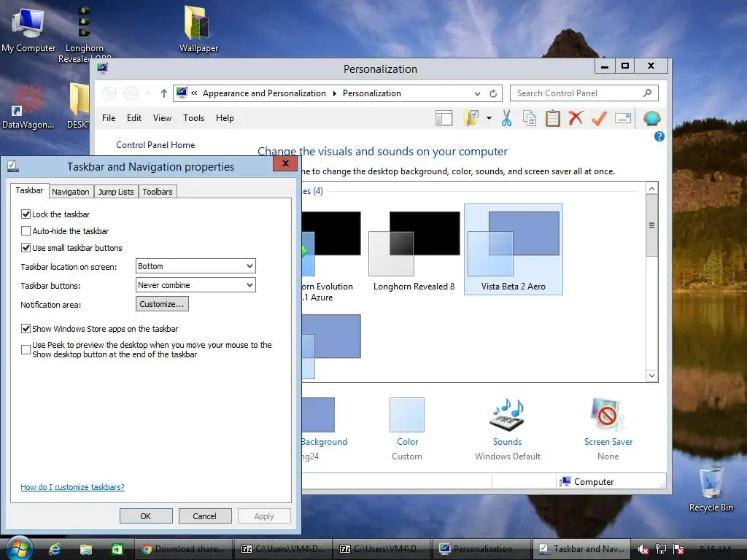
Task: Click the address bar double chevron
Action: point(194,93)
